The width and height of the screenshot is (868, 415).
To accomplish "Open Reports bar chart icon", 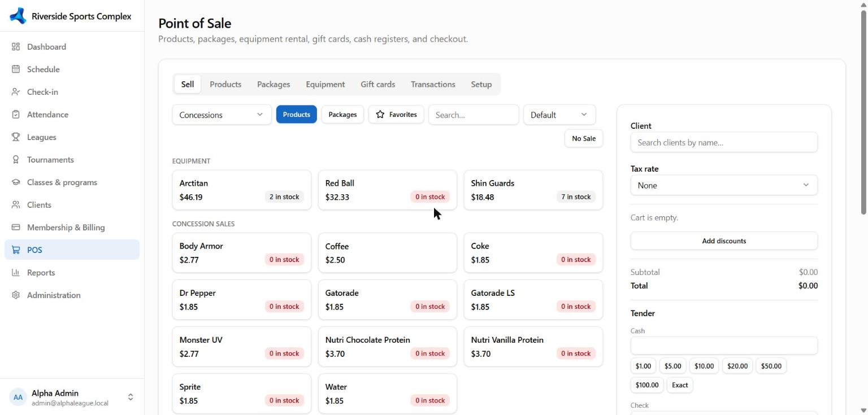I will tap(16, 273).
